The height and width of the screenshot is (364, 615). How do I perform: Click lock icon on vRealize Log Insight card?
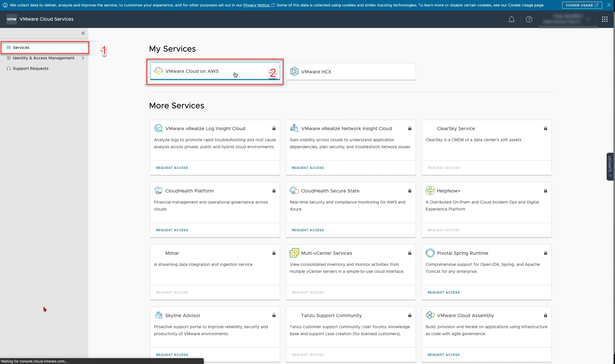tap(274, 128)
